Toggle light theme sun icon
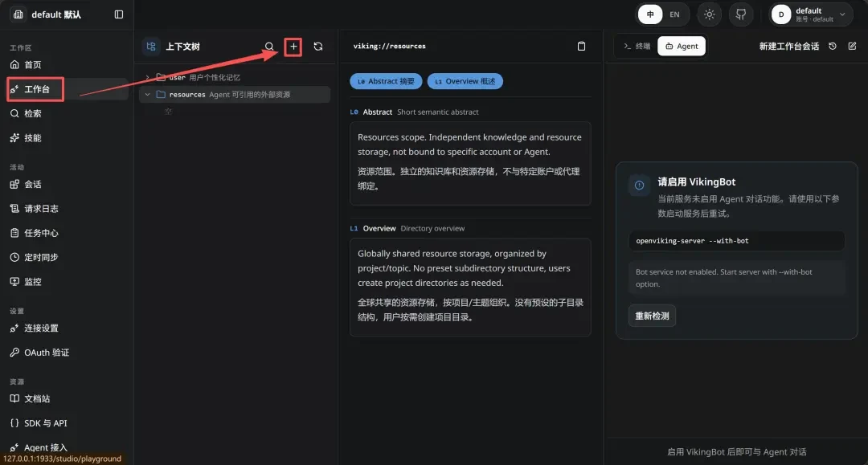The width and height of the screenshot is (868, 465). 710,14
